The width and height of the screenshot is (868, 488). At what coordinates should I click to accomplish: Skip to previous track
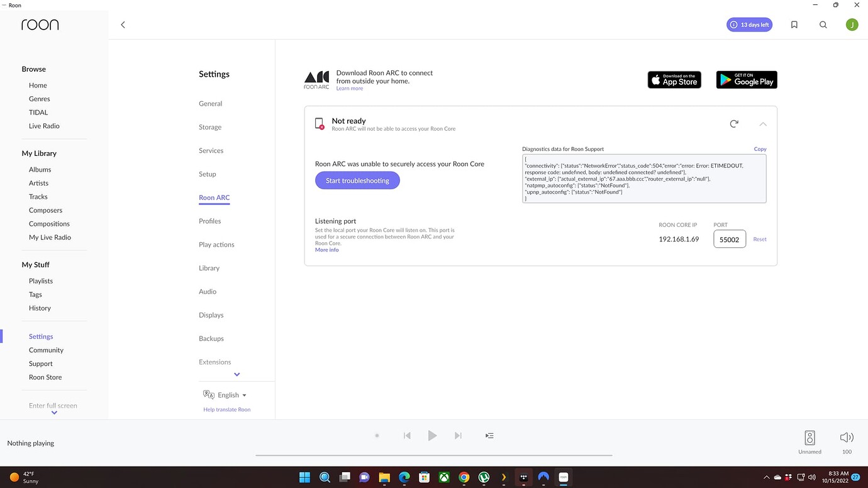(407, 435)
